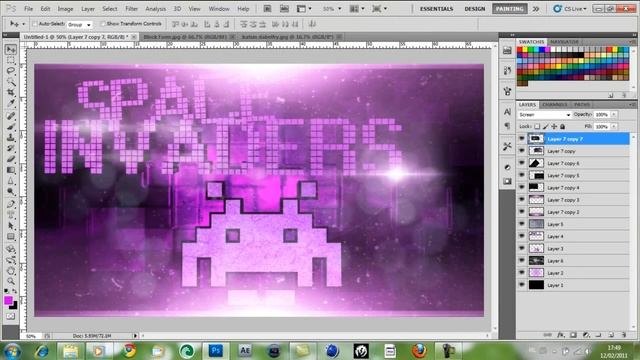Select the History Brush tool
This screenshot has height=360, width=640.
[x=11, y=148]
